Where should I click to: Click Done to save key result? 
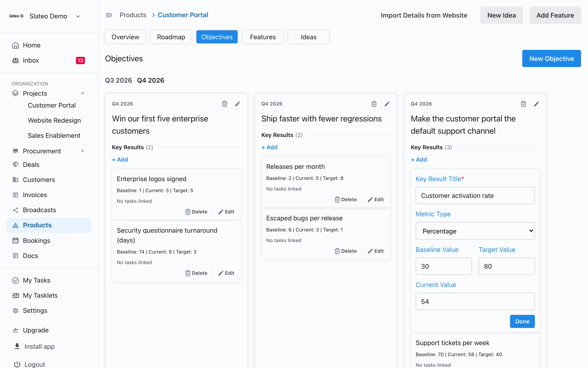522,321
